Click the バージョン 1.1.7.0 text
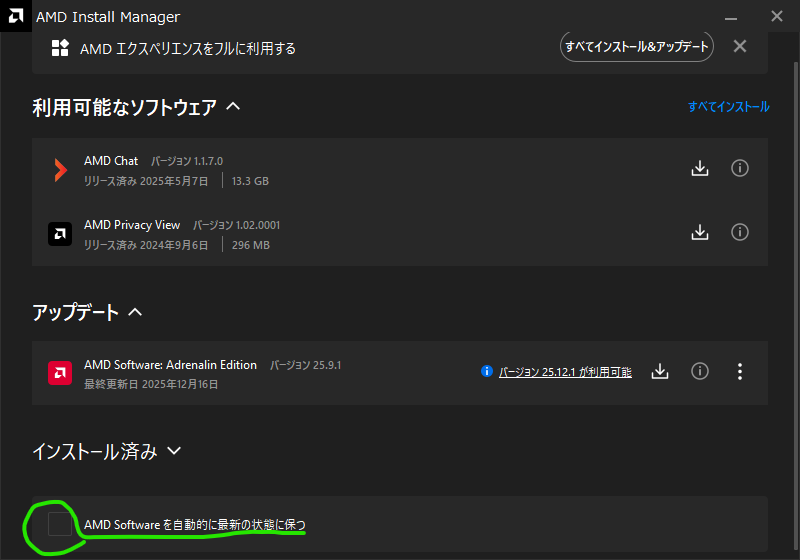This screenshot has height=560, width=800. [187, 161]
